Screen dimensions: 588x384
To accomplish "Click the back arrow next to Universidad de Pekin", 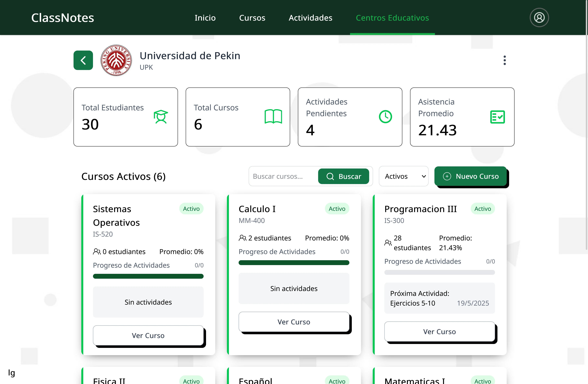I will click(x=83, y=60).
